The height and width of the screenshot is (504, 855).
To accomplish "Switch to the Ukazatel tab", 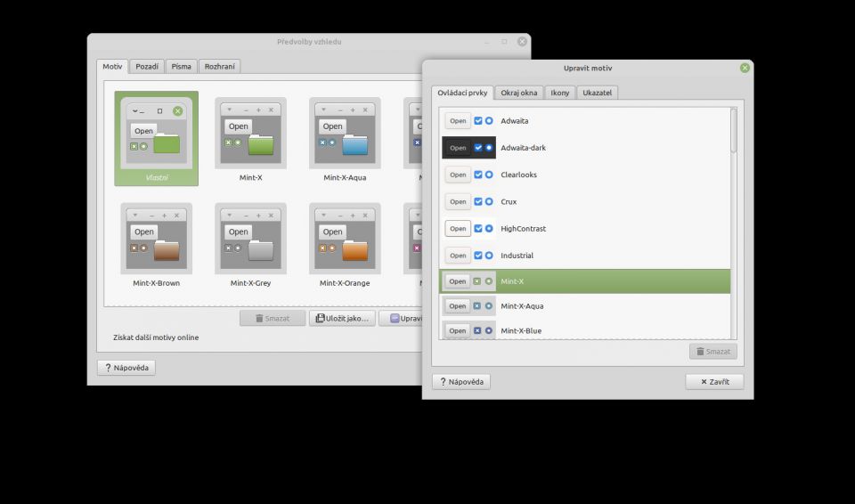I will (x=597, y=93).
